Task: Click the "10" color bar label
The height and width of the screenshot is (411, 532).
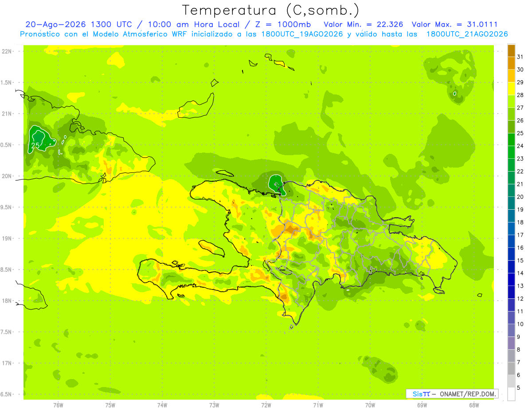Action: 520,325
